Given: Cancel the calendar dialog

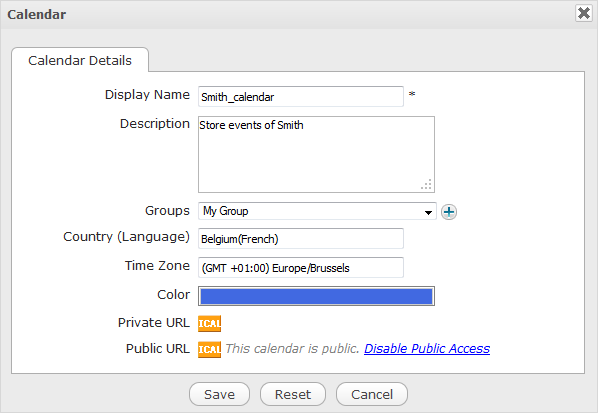Looking at the screenshot, I should [x=372, y=394].
